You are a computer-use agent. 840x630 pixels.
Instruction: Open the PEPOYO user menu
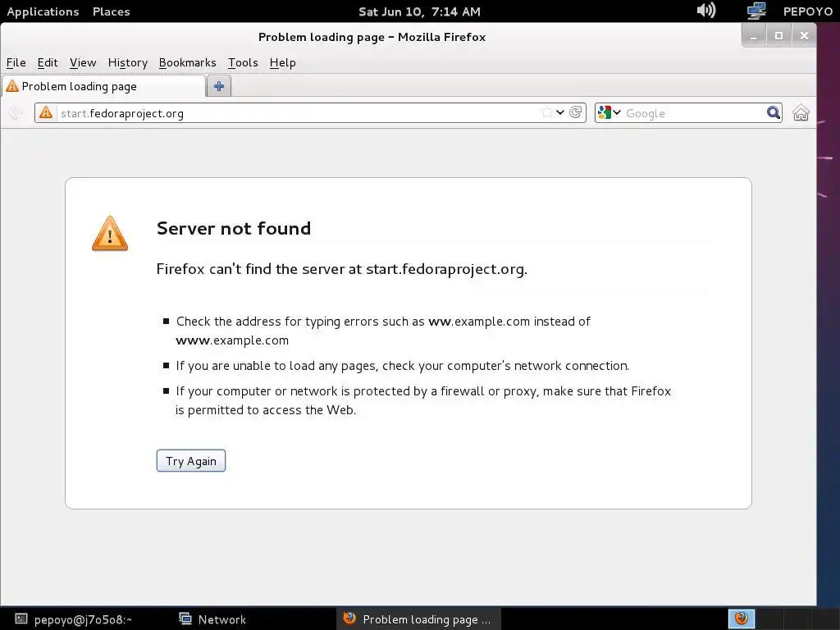807,11
